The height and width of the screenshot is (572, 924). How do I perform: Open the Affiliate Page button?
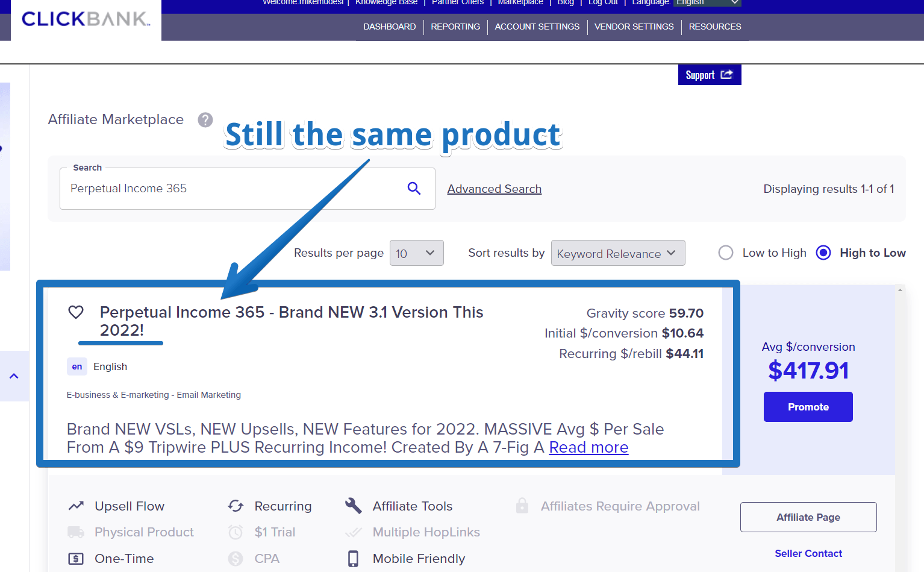click(x=808, y=517)
